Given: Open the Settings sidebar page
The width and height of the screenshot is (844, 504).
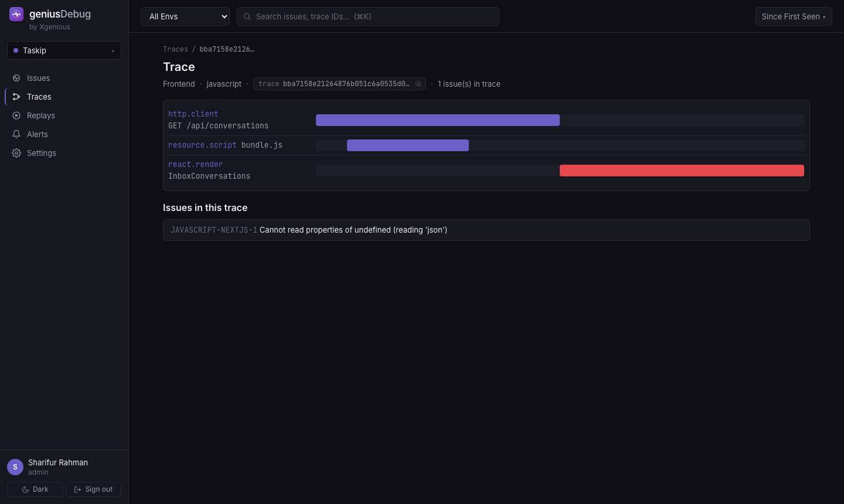Looking at the screenshot, I should coord(64,153).
